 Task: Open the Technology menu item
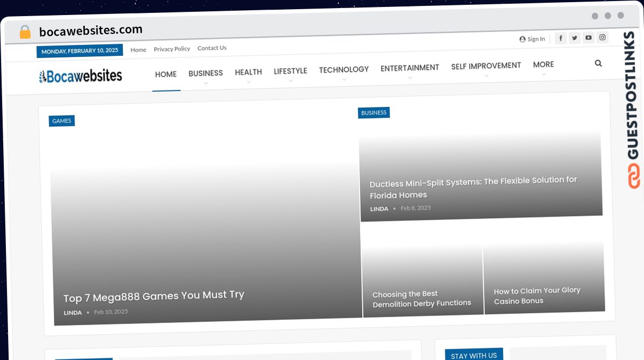pyautogui.click(x=344, y=69)
